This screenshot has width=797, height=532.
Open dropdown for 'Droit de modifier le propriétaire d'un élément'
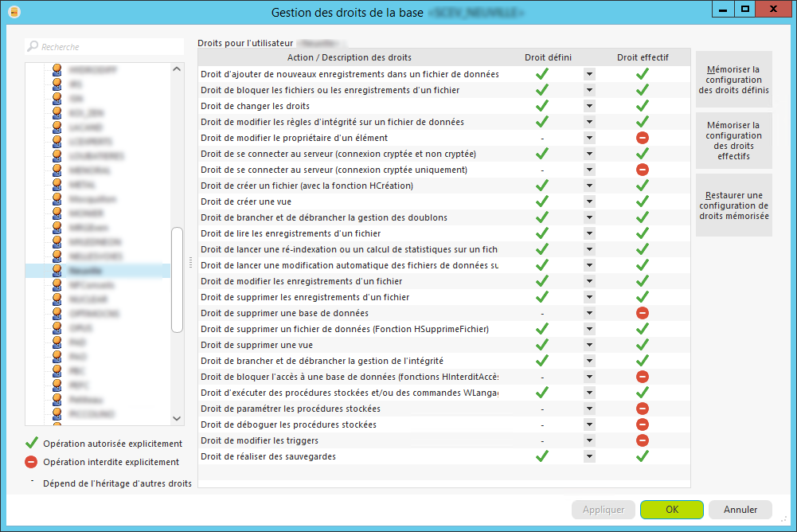(x=589, y=138)
